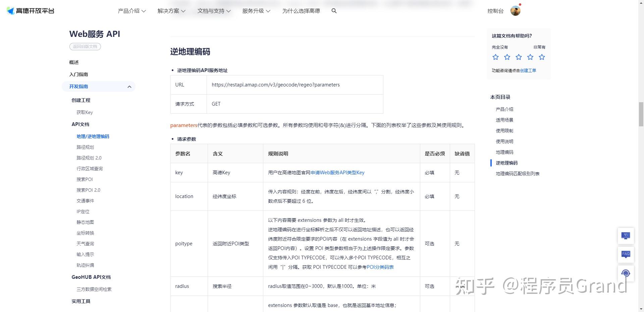Click the 申请Web服务API类型Key link
644x312 pixels.
coord(337,173)
